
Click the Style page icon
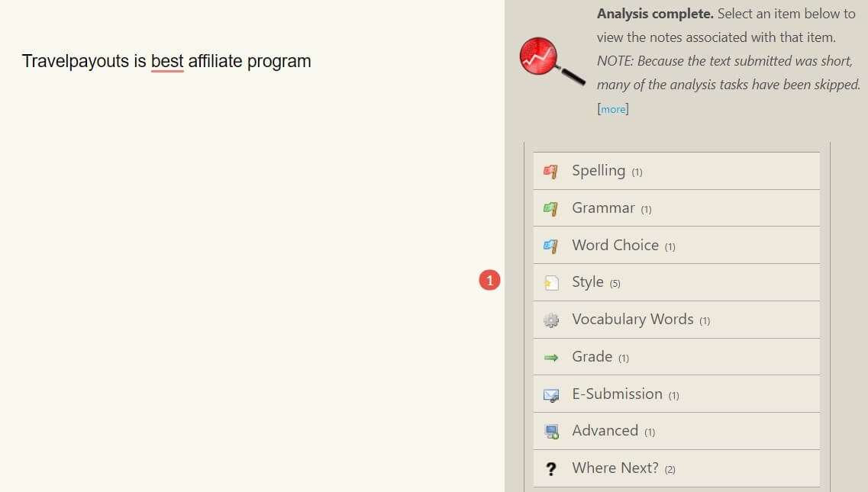pos(550,283)
